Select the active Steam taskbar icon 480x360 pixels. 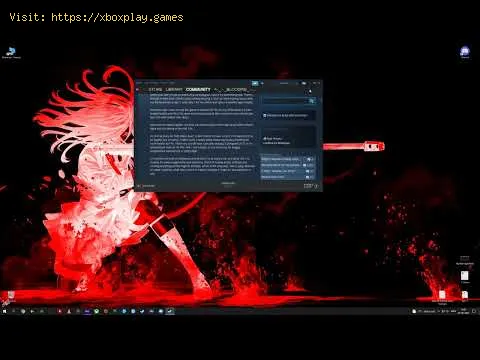point(170,311)
